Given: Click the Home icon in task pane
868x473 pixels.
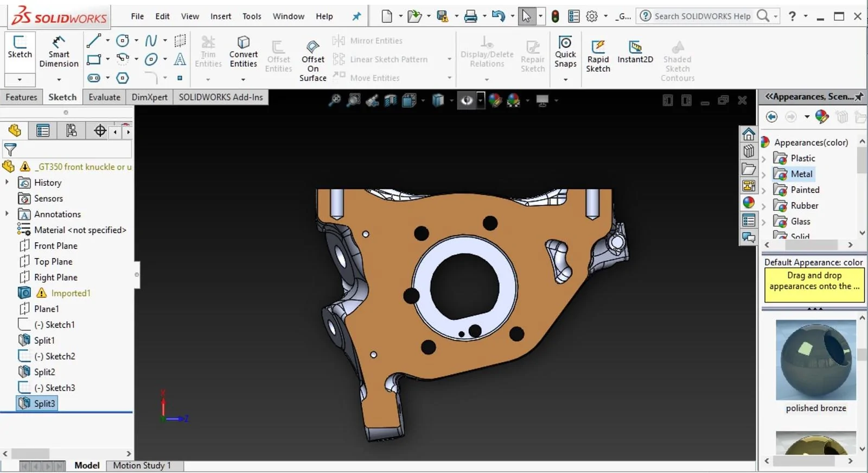Looking at the screenshot, I should (x=749, y=134).
